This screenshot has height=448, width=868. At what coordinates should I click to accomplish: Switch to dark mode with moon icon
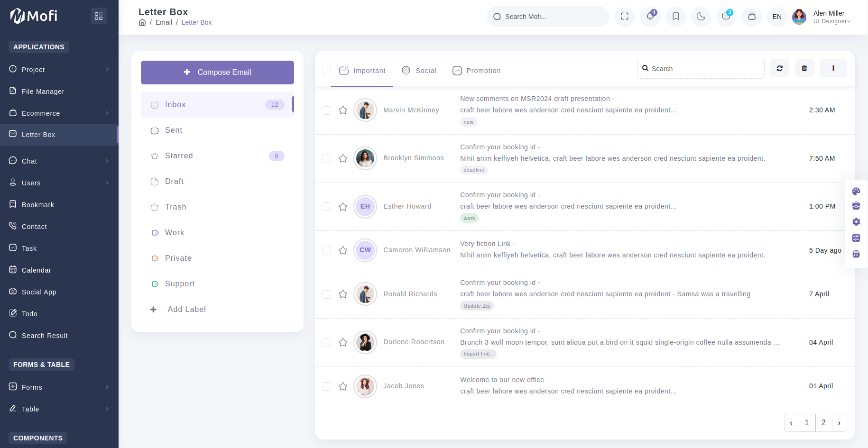pos(701,17)
